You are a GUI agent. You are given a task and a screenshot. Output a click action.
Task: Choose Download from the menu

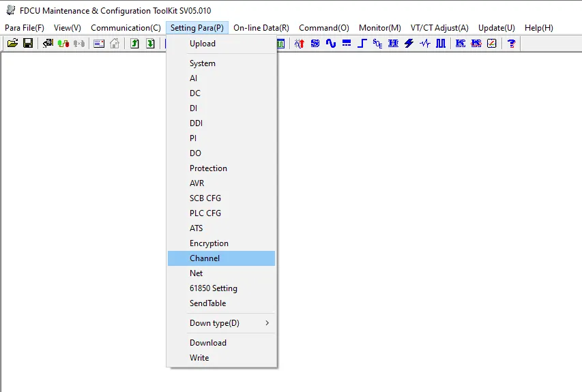point(221,343)
